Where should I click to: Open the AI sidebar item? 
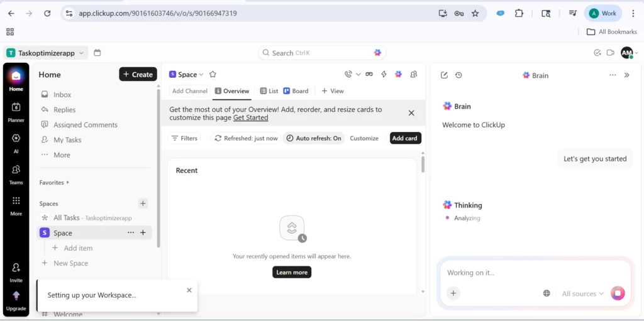(16, 143)
